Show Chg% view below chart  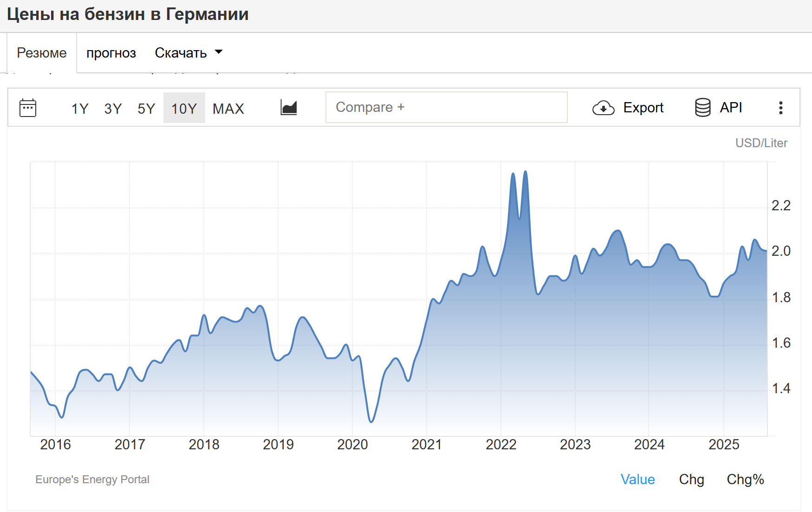(745, 480)
